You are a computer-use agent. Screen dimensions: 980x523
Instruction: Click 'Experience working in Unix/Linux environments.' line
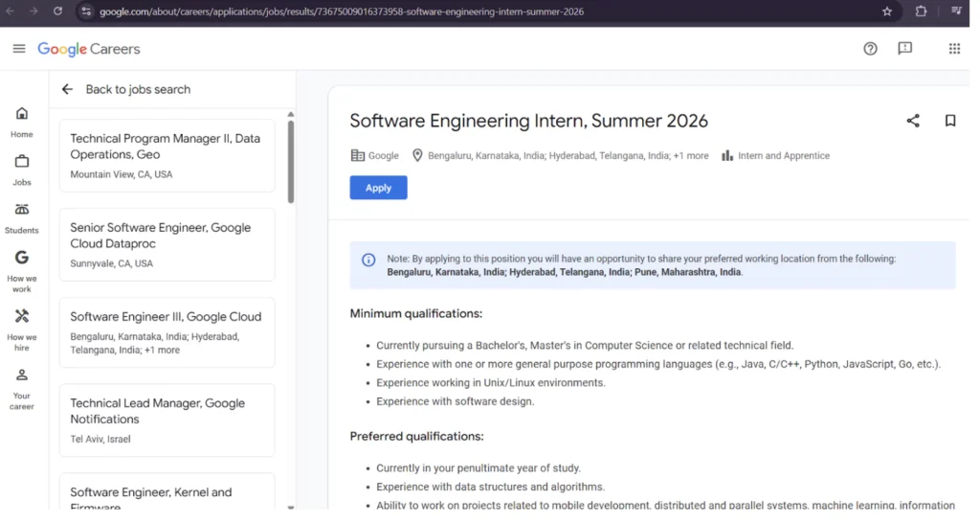pos(491,383)
